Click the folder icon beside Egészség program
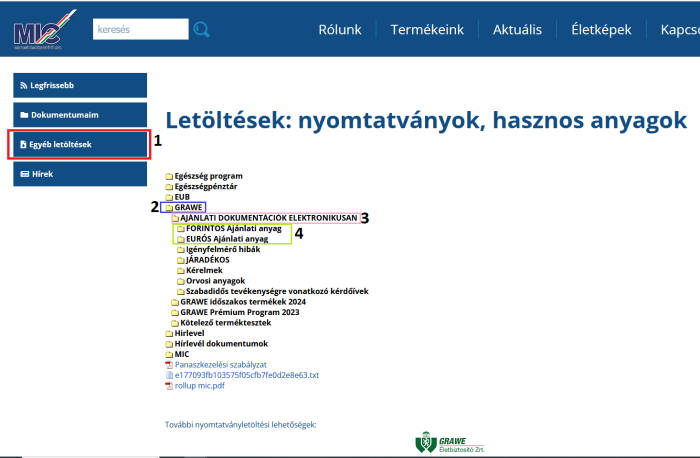This screenshot has width=700, height=458. click(169, 176)
